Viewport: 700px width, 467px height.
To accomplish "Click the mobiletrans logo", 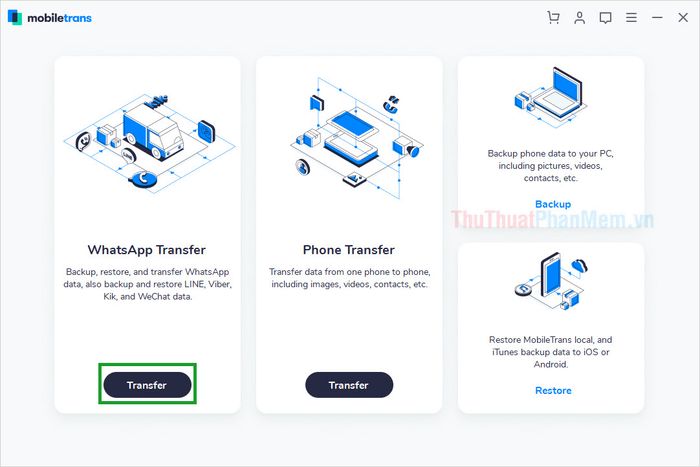I will click(50, 18).
